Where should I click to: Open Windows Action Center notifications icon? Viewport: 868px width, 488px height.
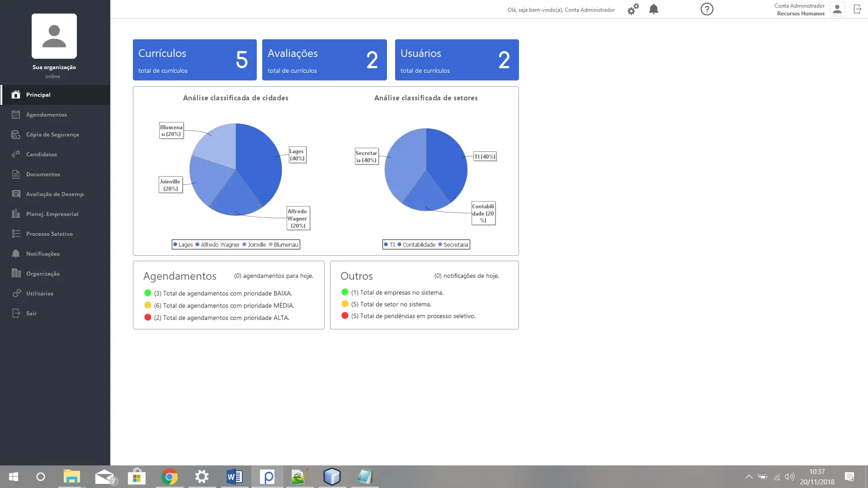[849, 477]
